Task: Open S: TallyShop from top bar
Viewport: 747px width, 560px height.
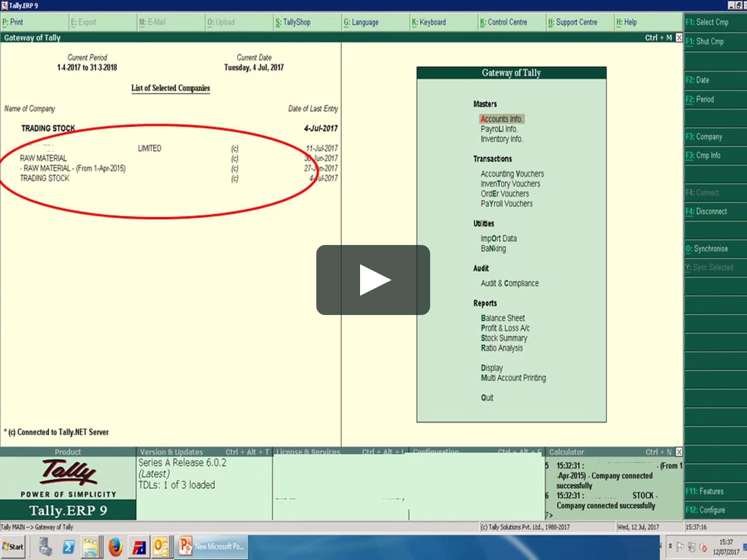Action: pos(293,22)
